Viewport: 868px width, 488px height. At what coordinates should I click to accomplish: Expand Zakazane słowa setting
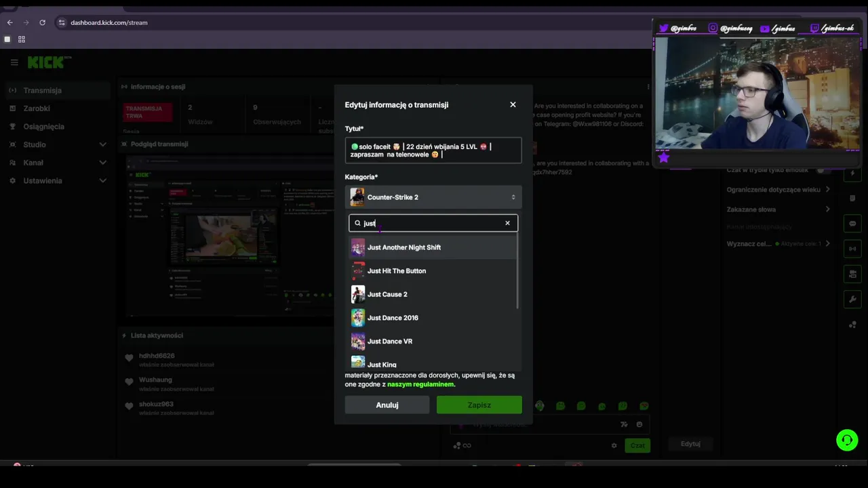point(778,209)
